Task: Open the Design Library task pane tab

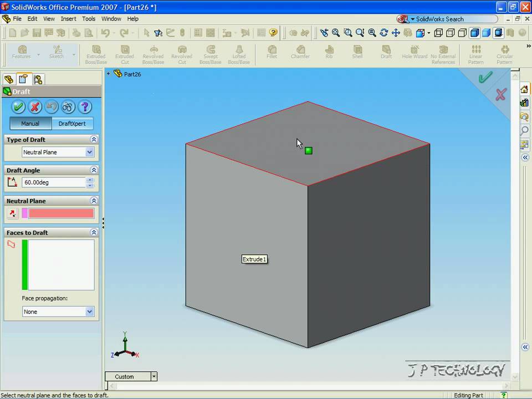Action: (524, 103)
